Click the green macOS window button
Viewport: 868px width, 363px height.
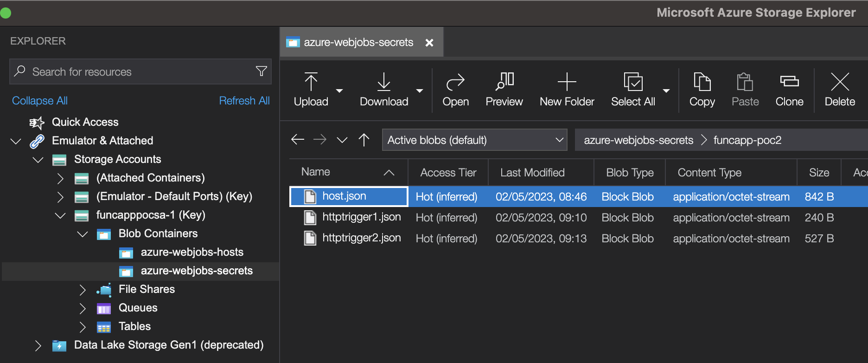click(6, 13)
